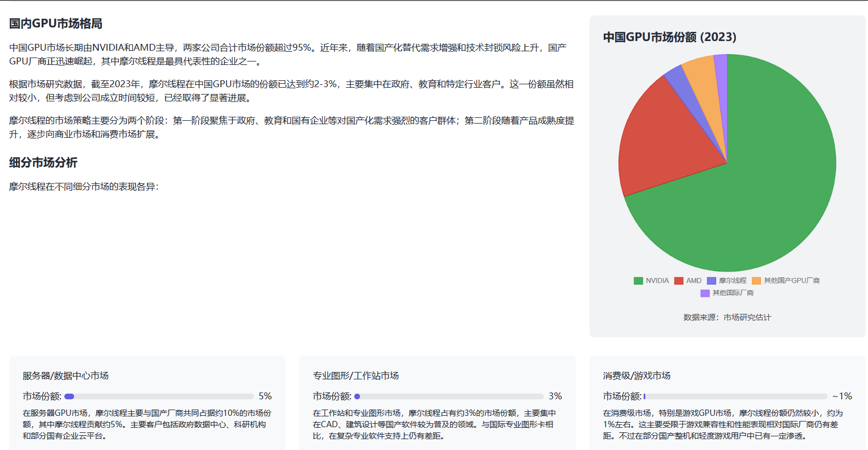Screen dimensions: 868x450
Task: Click the 服务器/数据中心市场 progress bar
Action: tap(159, 396)
